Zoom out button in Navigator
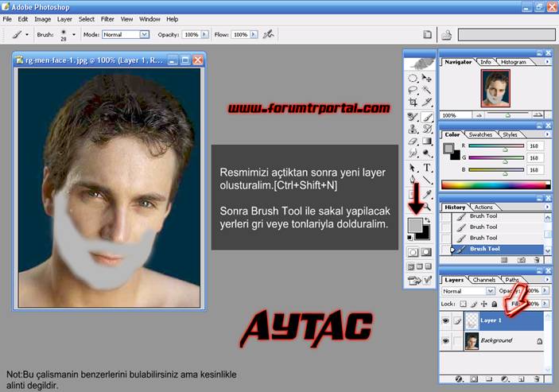 point(479,115)
